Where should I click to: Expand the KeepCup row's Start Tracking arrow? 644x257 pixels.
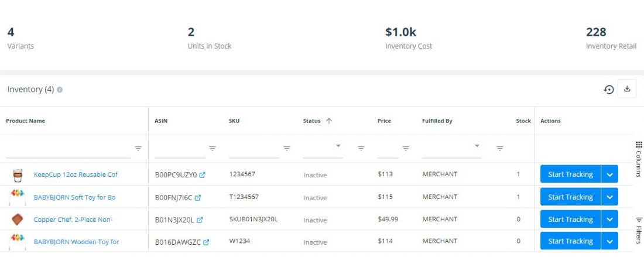click(x=609, y=174)
